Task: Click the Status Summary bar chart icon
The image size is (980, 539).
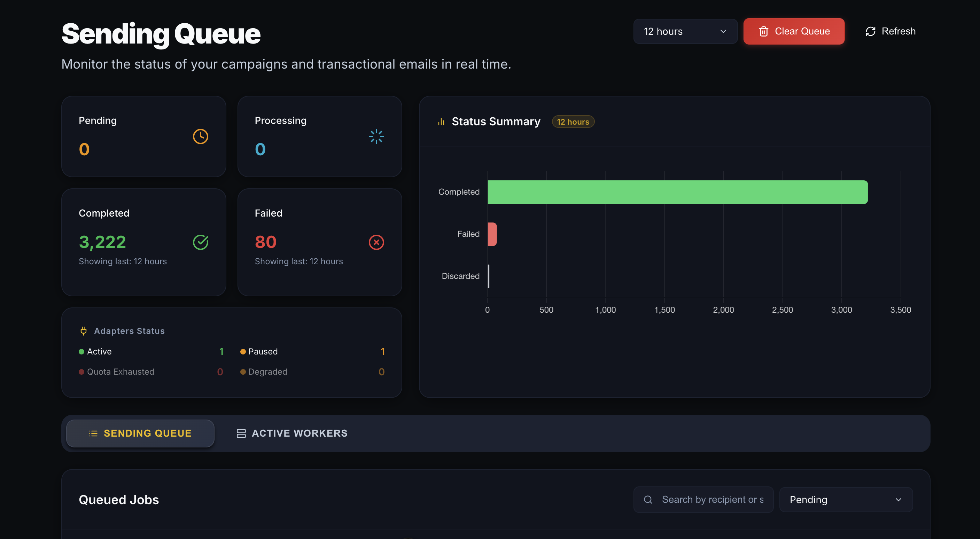Action: [441, 122]
